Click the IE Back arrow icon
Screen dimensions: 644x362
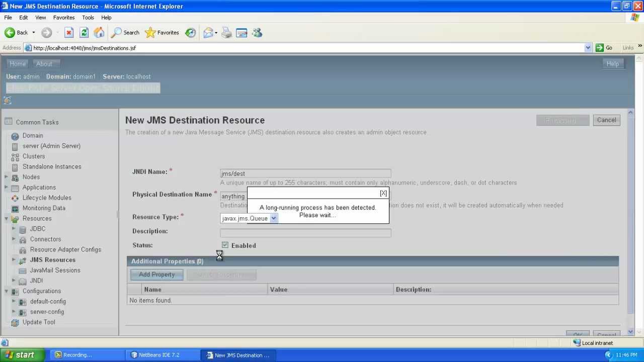click(10, 33)
